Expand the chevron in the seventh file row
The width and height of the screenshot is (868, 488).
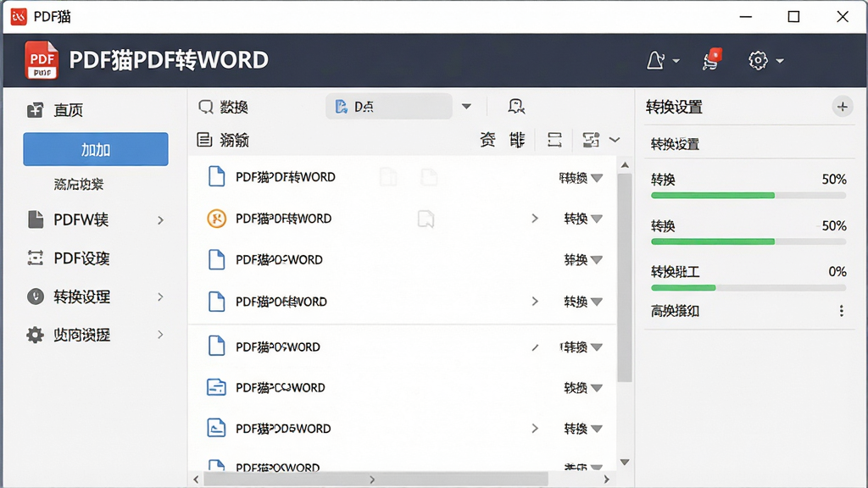(x=535, y=428)
